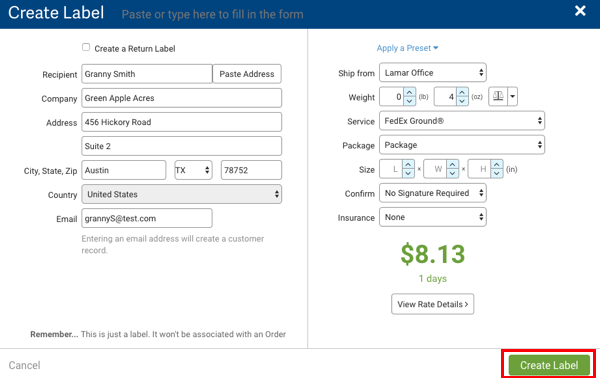Image resolution: width=600 pixels, height=378 pixels.
Task: Increase the package width value
Action: coord(452,165)
